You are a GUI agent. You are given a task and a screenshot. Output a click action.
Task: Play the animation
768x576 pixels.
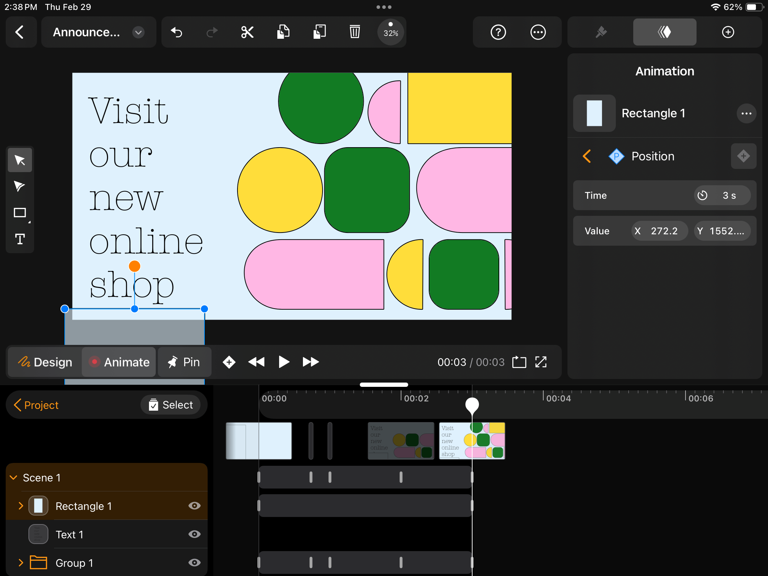284,362
